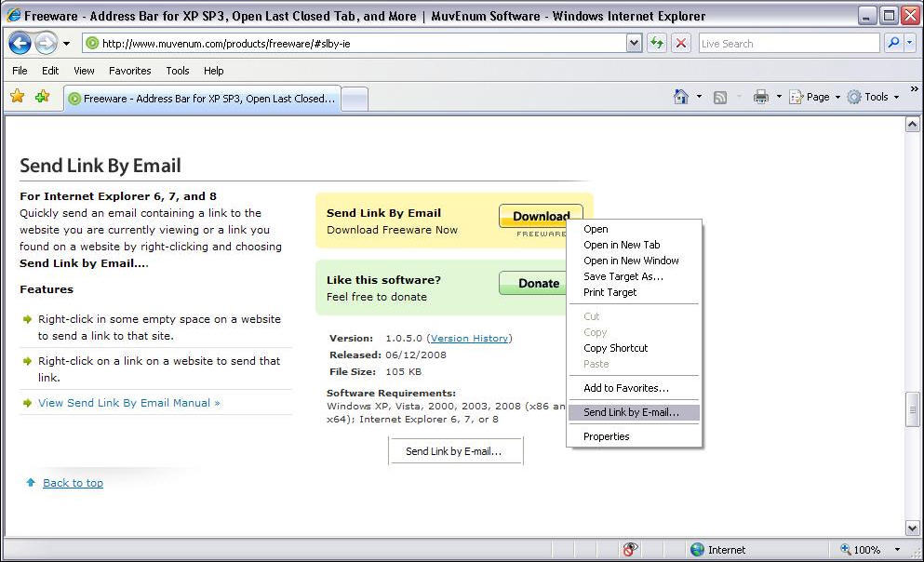Choose Save Target As... in context menu

click(x=634, y=277)
